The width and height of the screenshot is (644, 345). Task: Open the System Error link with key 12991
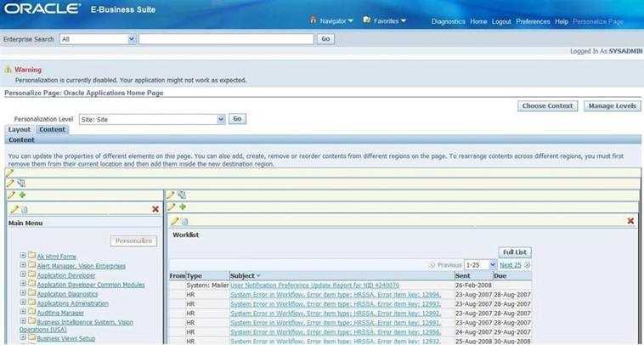336,323
